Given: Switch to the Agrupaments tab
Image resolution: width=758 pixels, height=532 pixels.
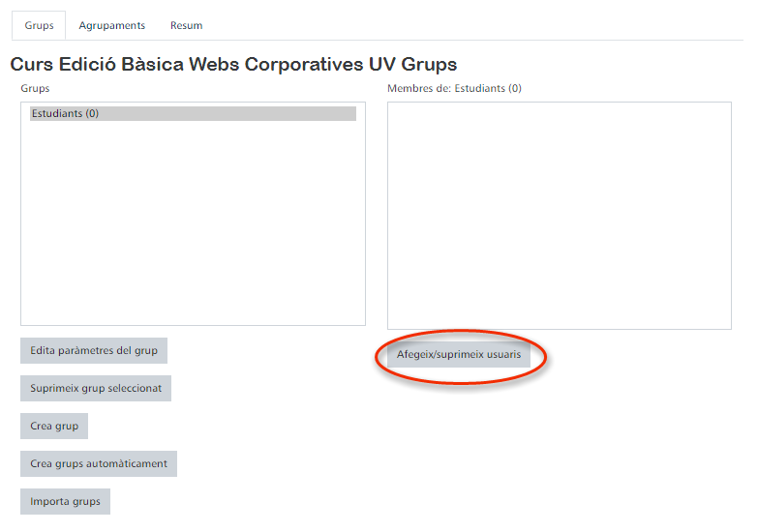Looking at the screenshot, I should [111, 25].
